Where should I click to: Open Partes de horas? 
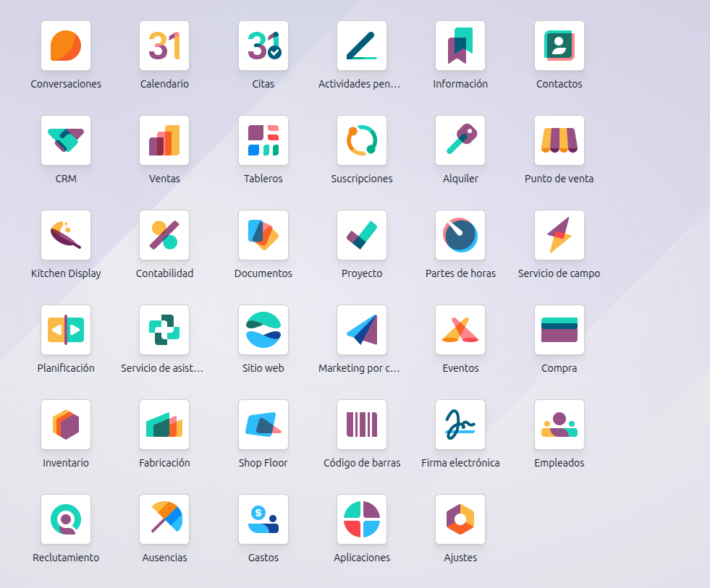460,234
